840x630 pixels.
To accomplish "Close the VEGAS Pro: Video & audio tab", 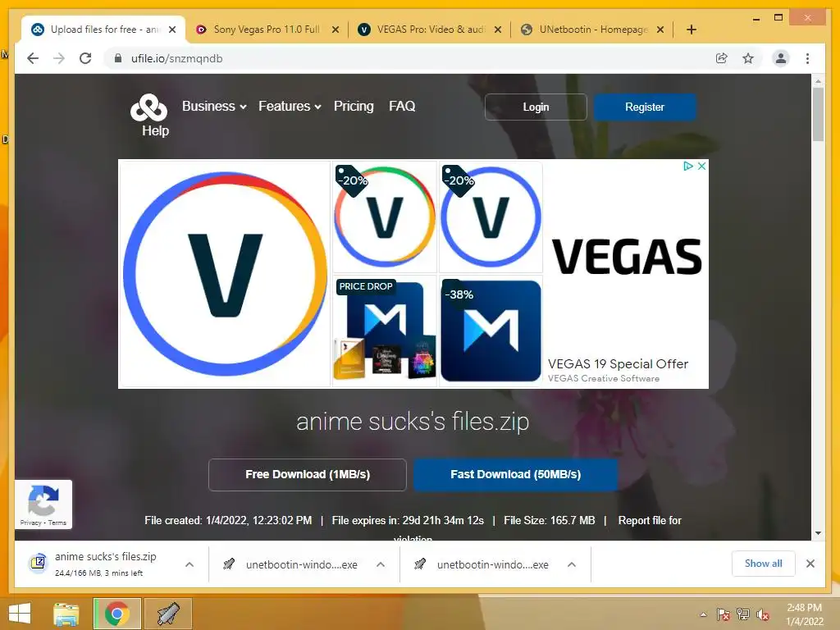I will tap(498, 30).
